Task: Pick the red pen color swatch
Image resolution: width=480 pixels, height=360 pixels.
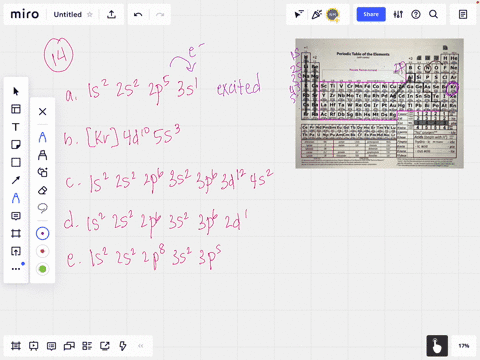Action: tap(42, 251)
